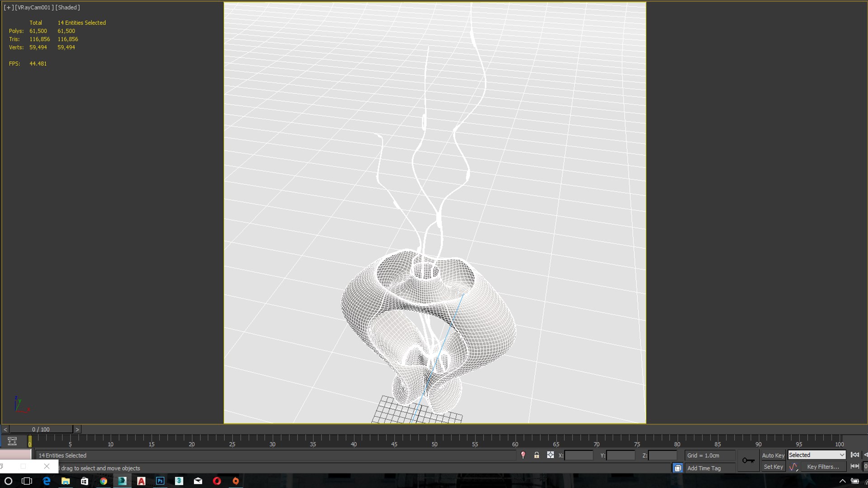Enable Auto Key mode
Viewport: 868px width, 488px height.
coord(773,455)
